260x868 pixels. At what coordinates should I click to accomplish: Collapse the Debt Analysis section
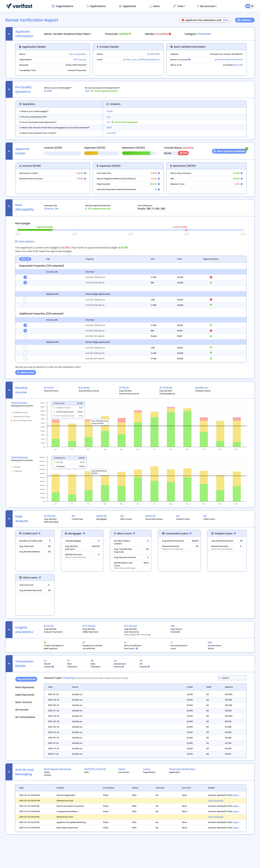[9, 519]
